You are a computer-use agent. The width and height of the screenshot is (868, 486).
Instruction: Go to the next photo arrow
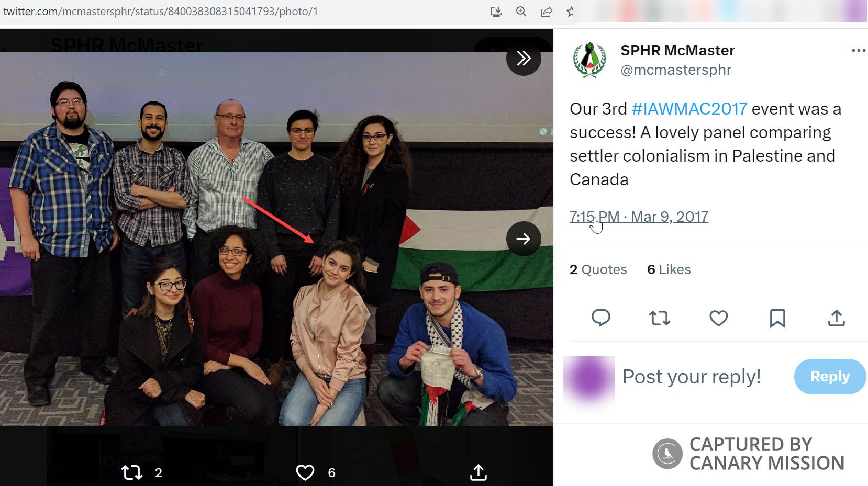524,239
